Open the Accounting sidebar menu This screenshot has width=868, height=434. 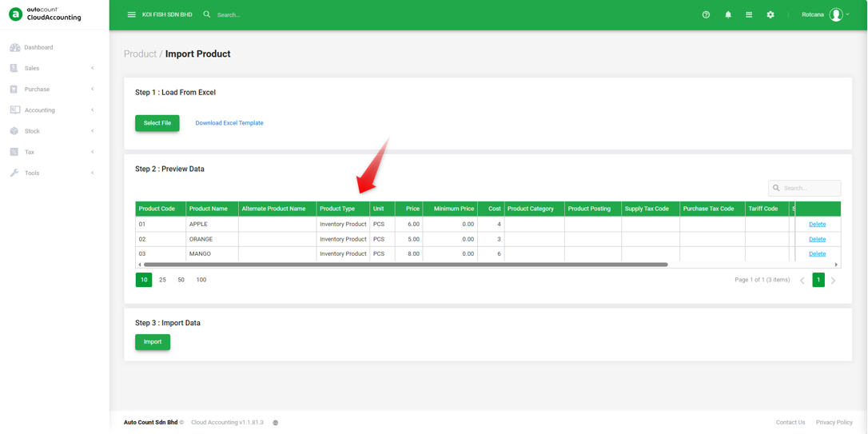pos(51,110)
